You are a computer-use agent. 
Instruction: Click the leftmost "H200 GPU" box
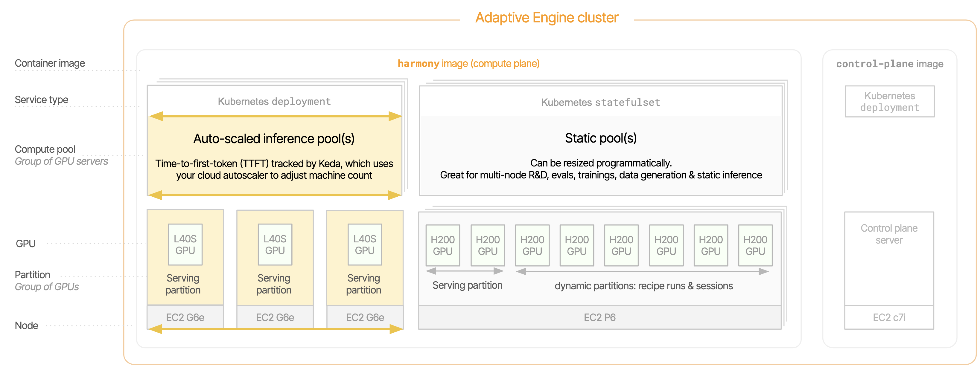pos(443,245)
